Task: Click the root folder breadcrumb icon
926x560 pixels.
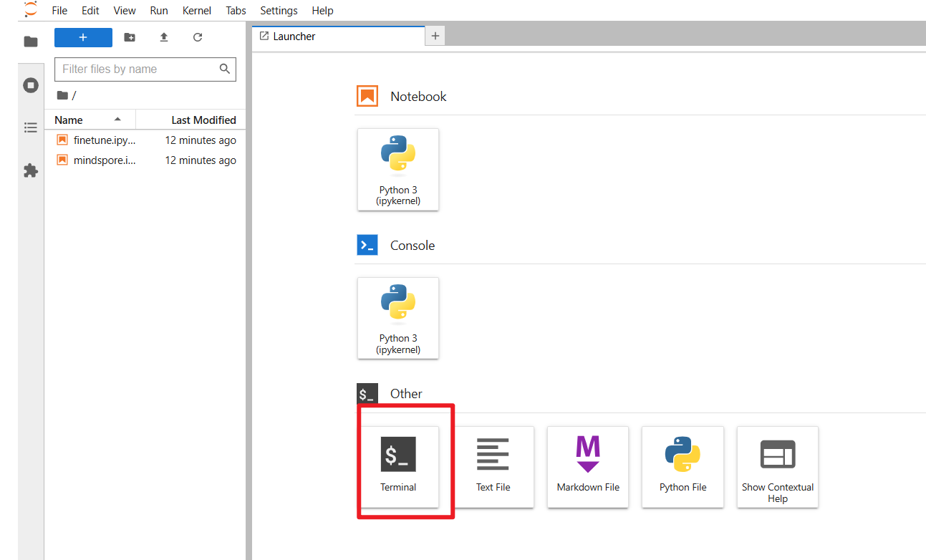Action: coord(62,95)
